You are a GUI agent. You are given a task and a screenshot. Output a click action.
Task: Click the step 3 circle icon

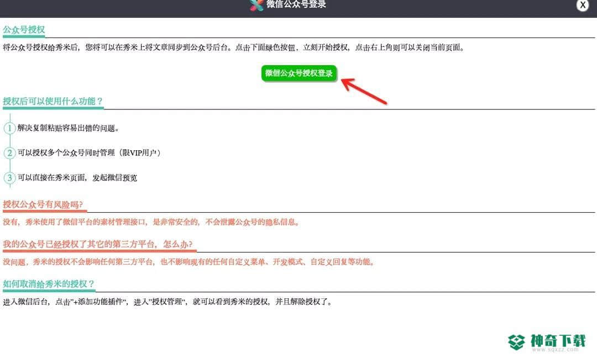point(9,178)
